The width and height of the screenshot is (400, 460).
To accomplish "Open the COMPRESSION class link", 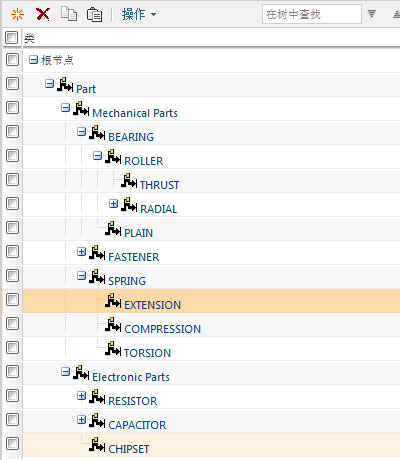I will (x=163, y=329).
